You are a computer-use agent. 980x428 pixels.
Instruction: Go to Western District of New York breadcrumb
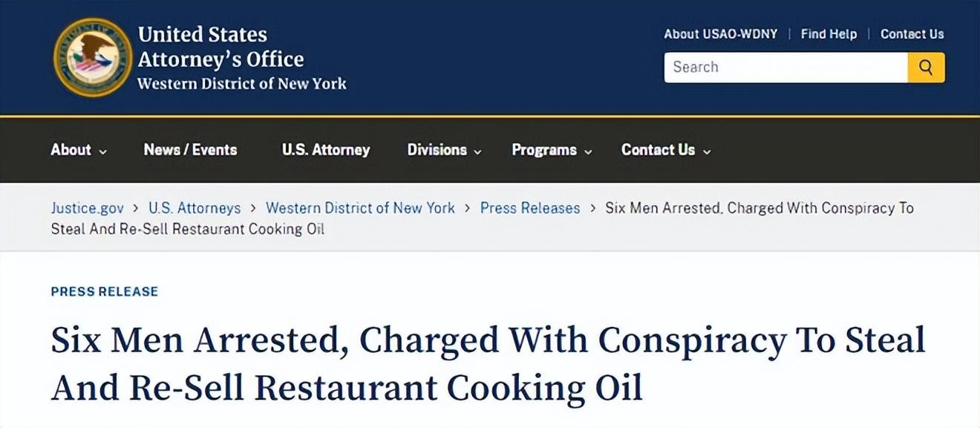[360, 208]
